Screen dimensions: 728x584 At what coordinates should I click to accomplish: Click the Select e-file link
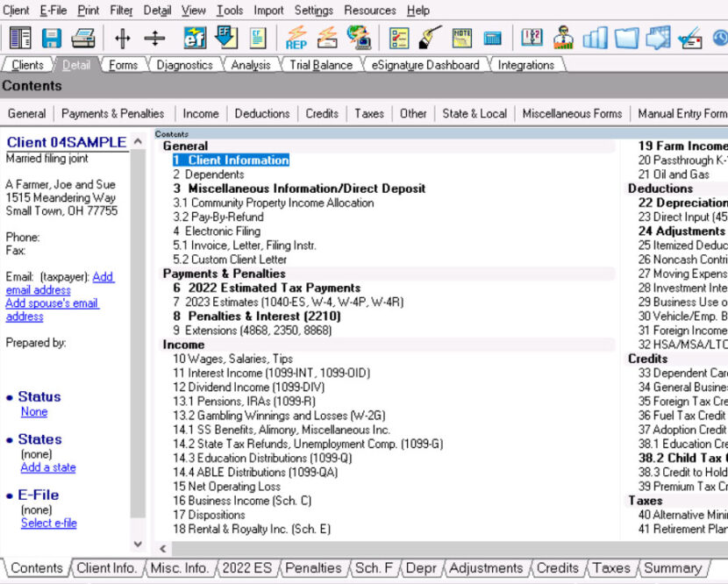coord(48,523)
